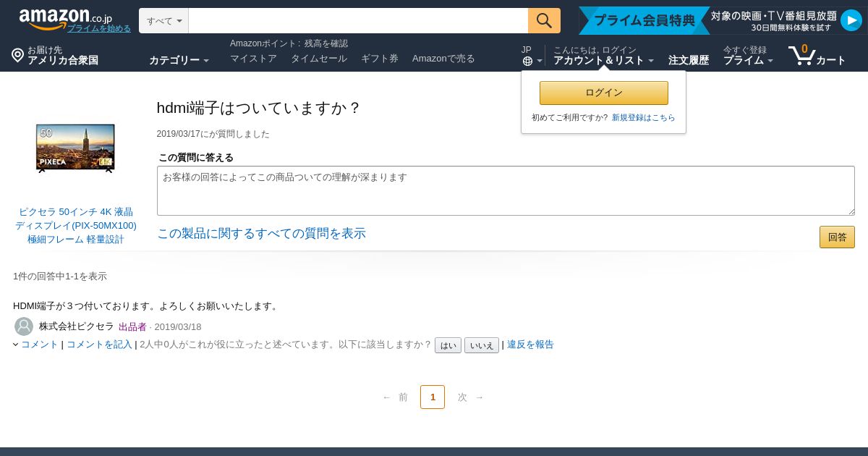Image resolution: width=868 pixels, height=456 pixels.
Task: Click the hdmi端子はついていますか？ question heading
Action: point(258,108)
